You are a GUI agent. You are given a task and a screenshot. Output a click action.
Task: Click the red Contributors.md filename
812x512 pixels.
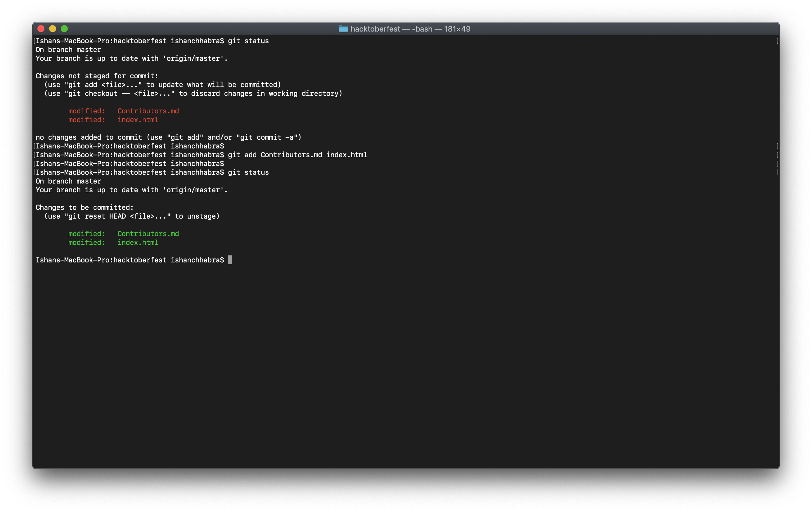tap(148, 111)
